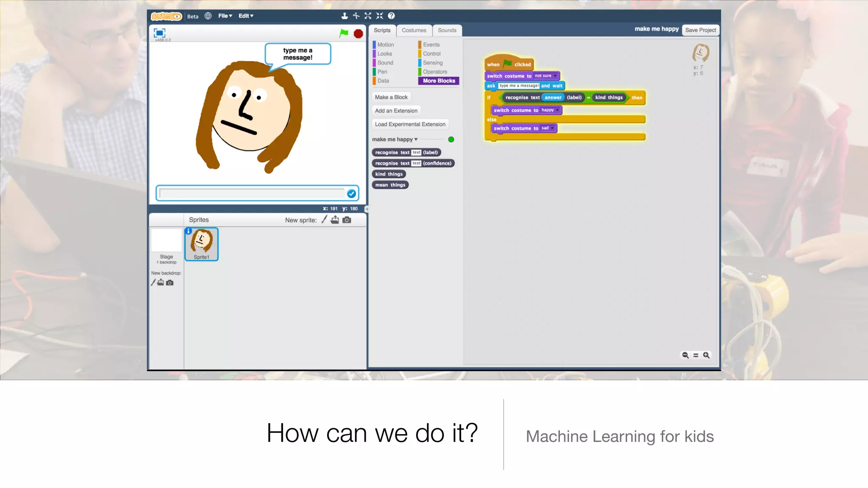Switch to the Scripts tab
Viewport: 868px width, 488px height.
click(x=382, y=30)
